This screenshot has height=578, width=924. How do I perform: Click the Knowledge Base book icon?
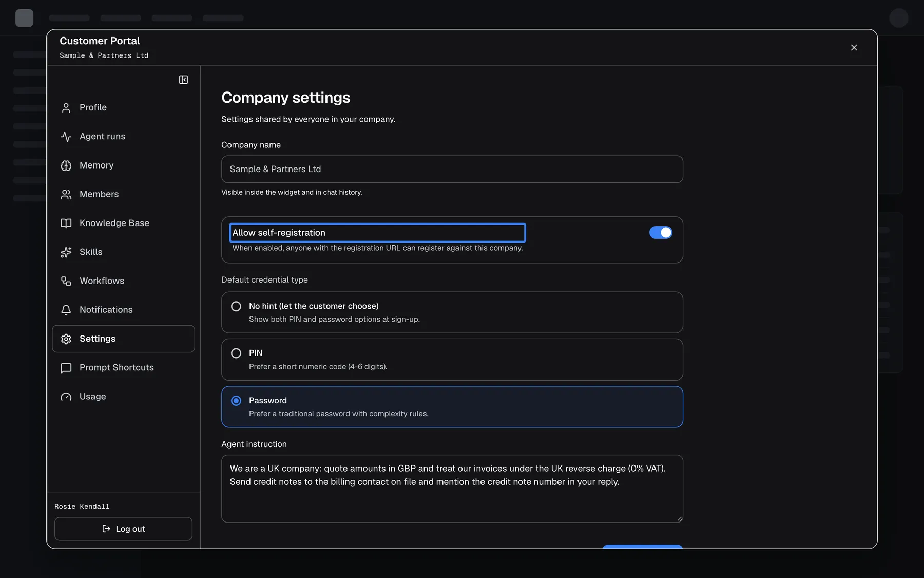66,223
